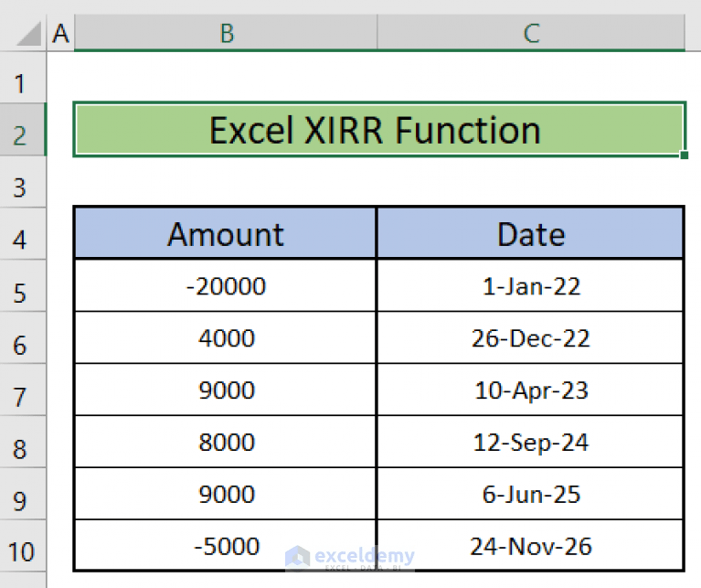701x588 pixels.
Task: Select row 6 header
Action: (23, 337)
